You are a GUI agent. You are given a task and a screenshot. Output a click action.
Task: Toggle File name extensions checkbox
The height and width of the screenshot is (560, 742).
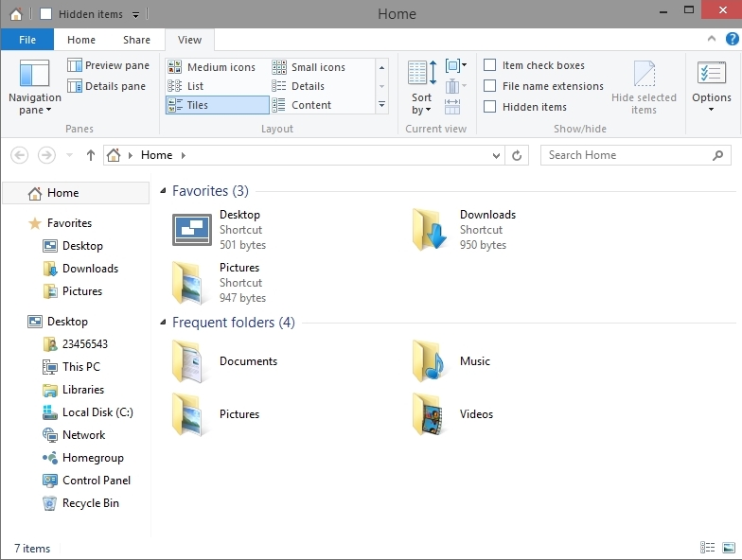[490, 86]
